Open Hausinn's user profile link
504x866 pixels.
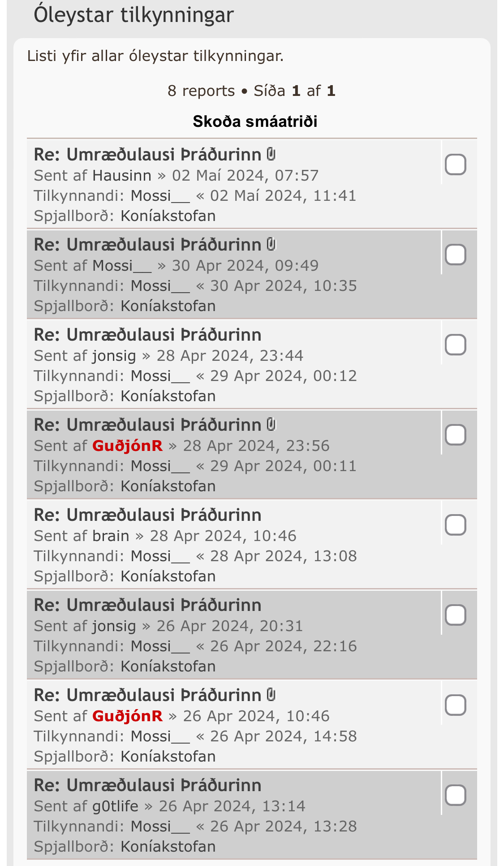tap(122, 176)
